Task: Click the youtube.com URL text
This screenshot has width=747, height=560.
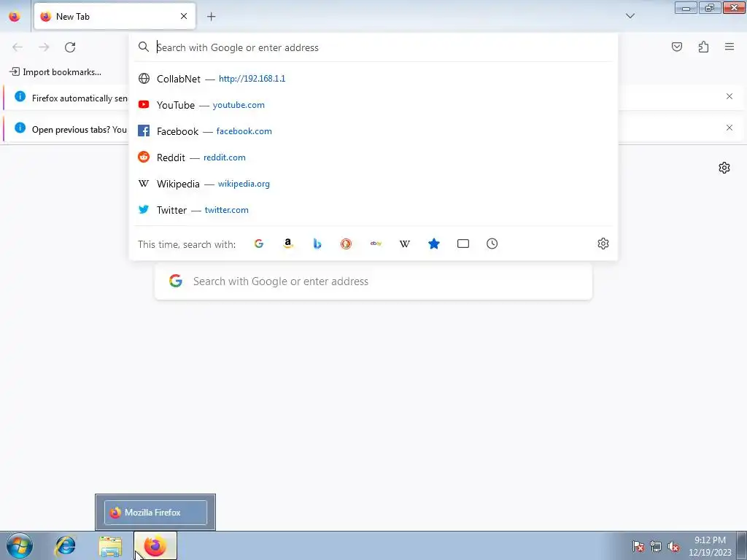Action: click(239, 105)
